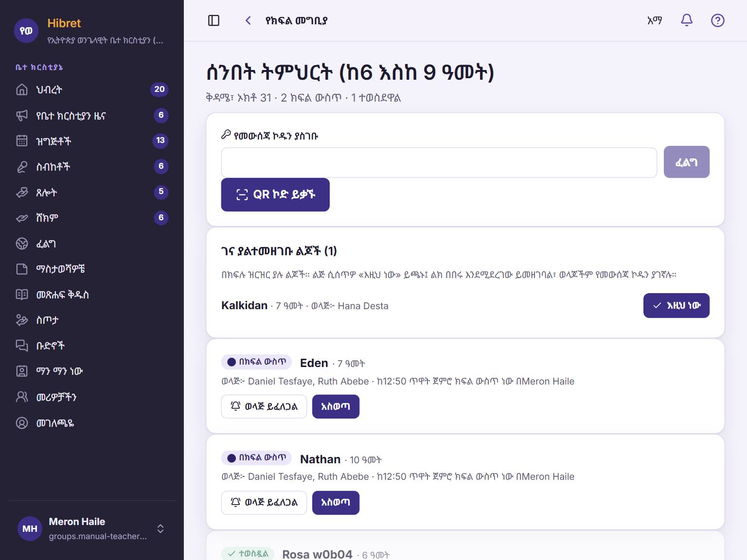Viewport: 747px width, 560px height.
Task: Click the ፈልግ search button
Action: [686, 162]
